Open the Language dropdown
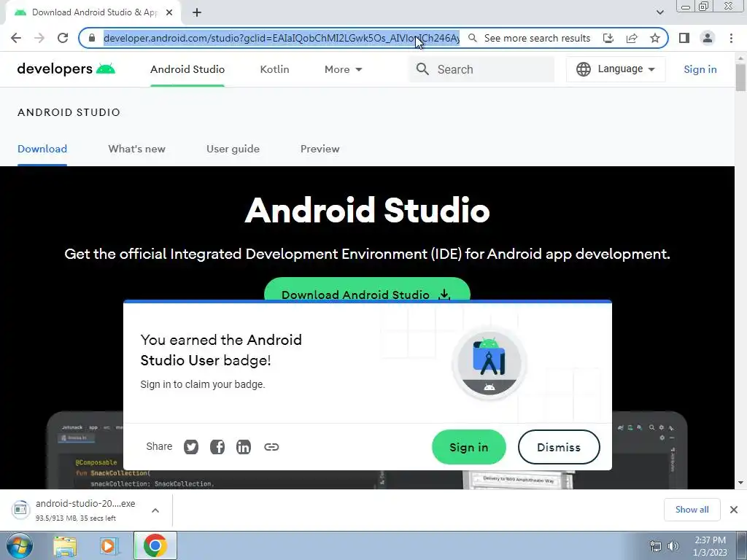This screenshot has width=747, height=560. coord(616,69)
